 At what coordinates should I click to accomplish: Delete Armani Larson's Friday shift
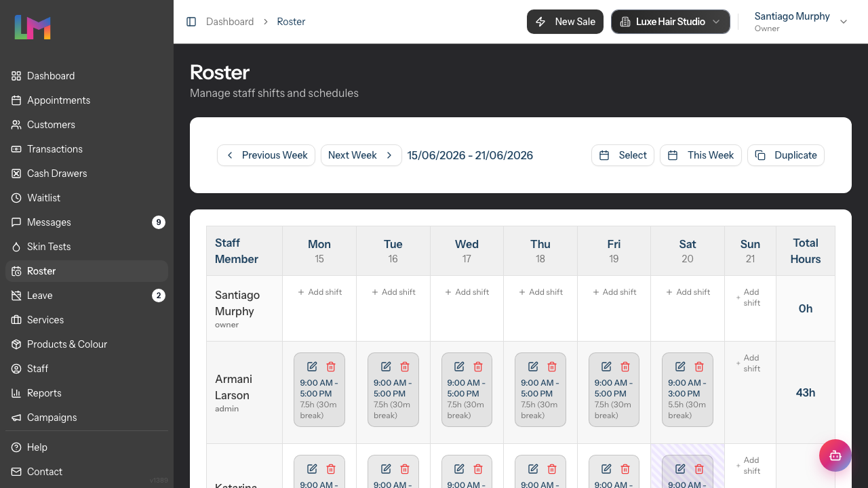point(625,367)
